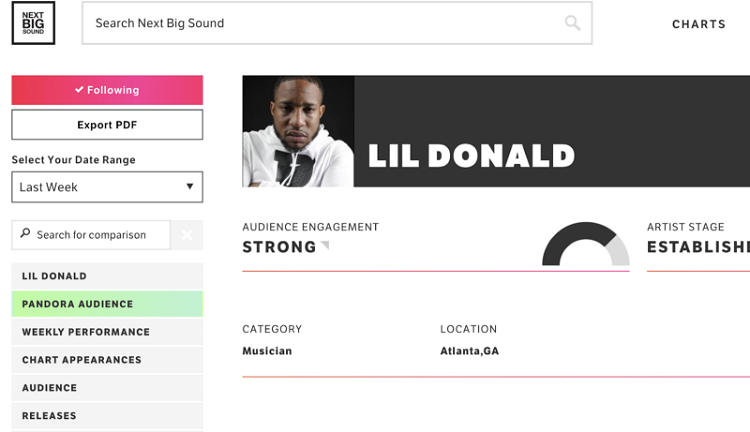Open CHART APPEARANCES section
This screenshot has width=750, height=432.
pyautogui.click(x=107, y=360)
